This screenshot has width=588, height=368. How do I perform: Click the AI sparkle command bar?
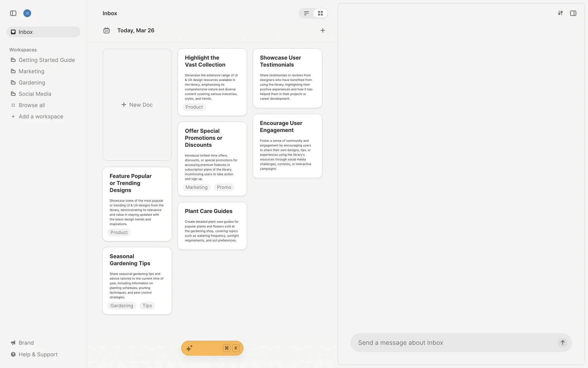(x=212, y=348)
